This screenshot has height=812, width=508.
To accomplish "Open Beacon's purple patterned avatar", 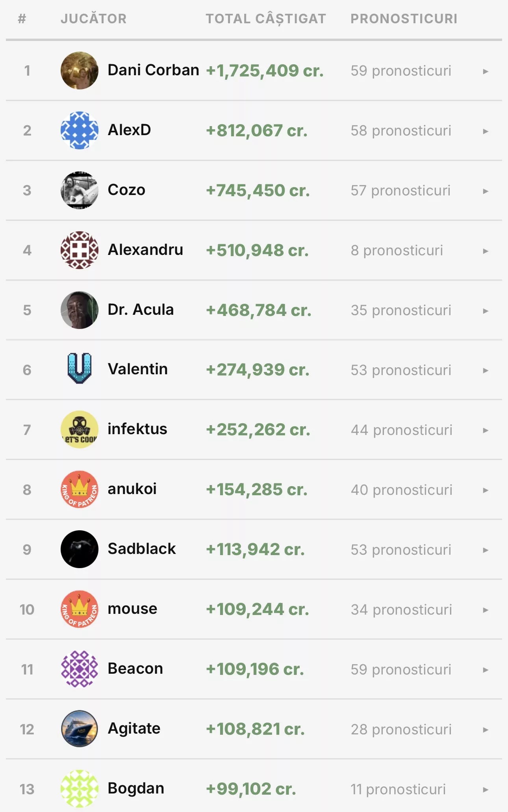I will (x=80, y=669).
